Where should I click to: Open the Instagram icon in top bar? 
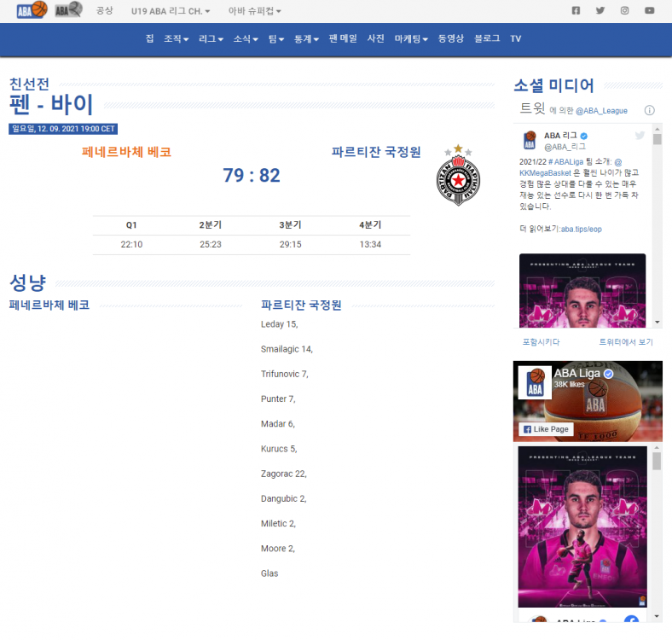coord(625,10)
